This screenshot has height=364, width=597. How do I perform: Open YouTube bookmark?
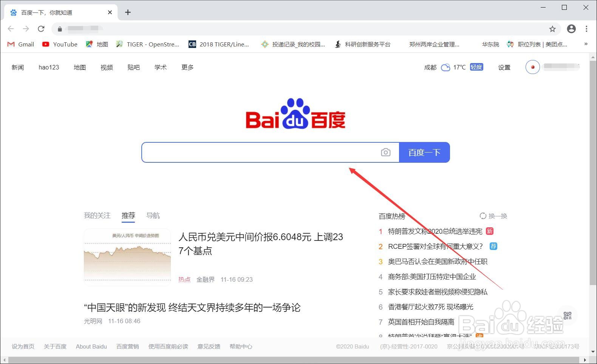(x=60, y=44)
